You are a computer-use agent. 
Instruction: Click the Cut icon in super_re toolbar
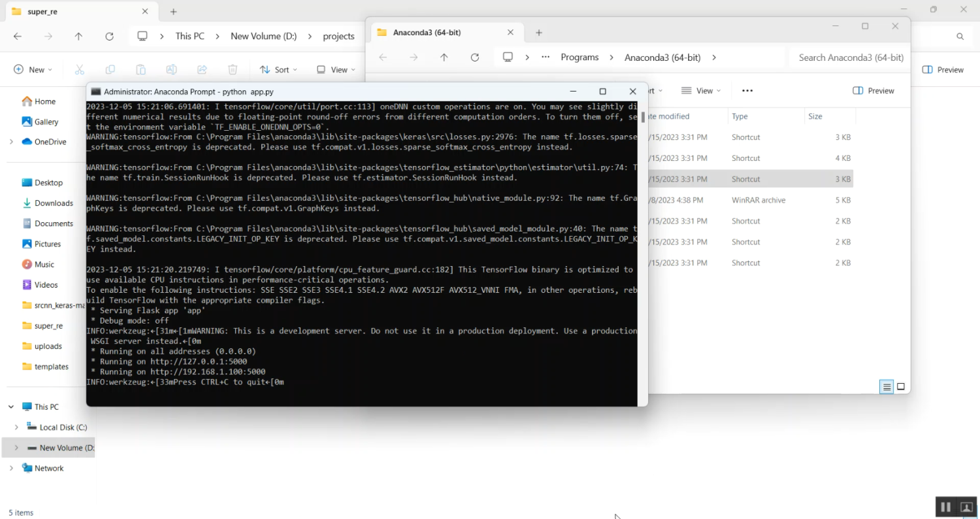(x=80, y=69)
